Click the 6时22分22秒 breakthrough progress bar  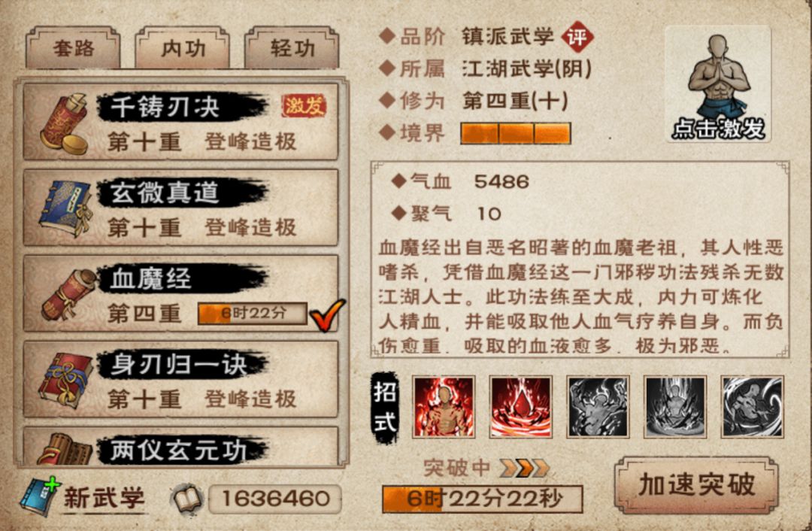coord(483,499)
